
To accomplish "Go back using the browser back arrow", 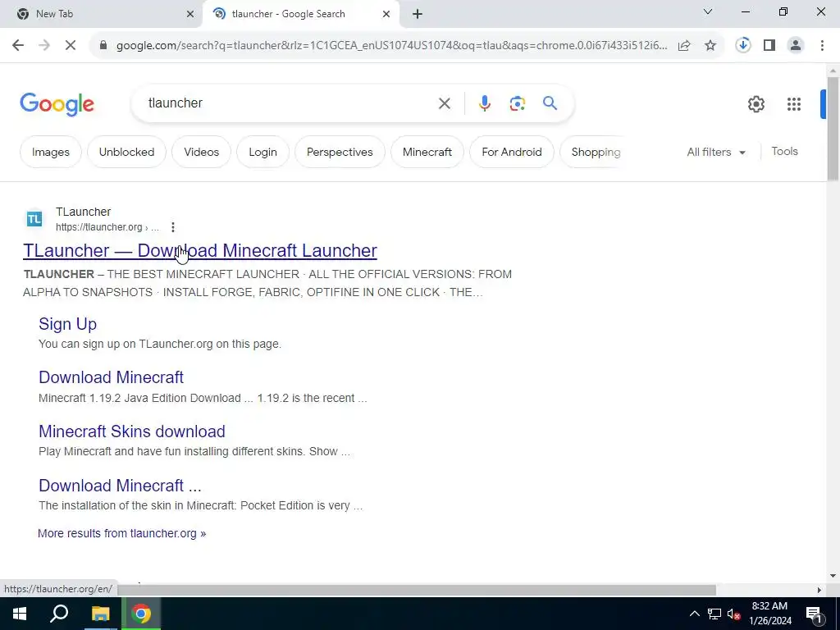I will pyautogui.click(x=18, y=46).
